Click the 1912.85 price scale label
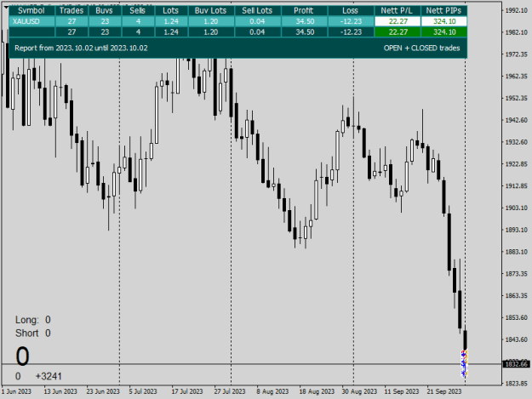Screen dimensions: 532x399 point(517,186)
